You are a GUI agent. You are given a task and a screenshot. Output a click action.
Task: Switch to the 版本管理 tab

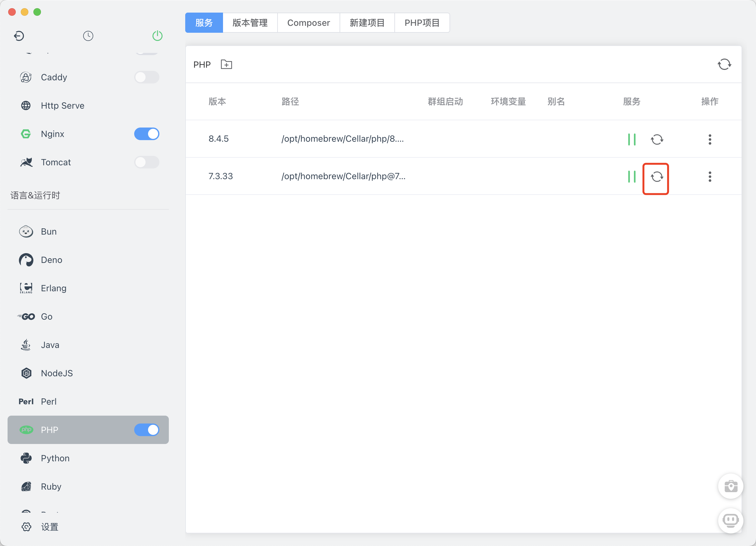(x=250, y=23)
